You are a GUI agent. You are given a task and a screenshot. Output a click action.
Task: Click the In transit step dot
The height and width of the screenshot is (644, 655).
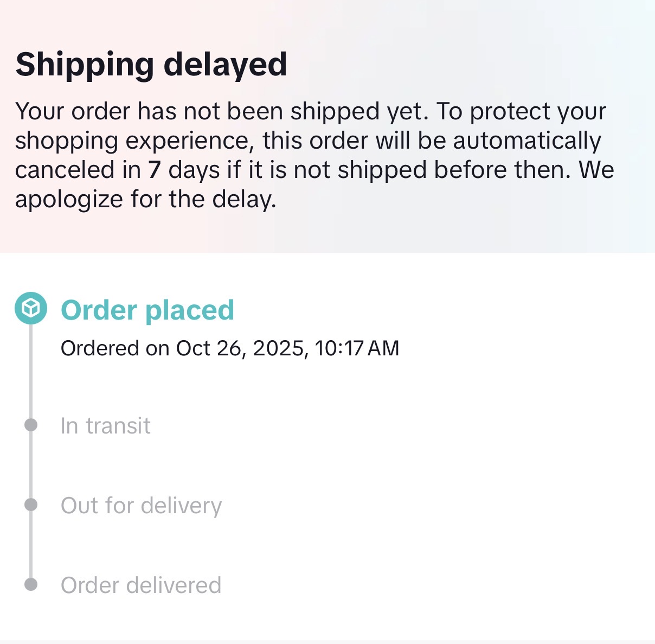click(31, 425)
